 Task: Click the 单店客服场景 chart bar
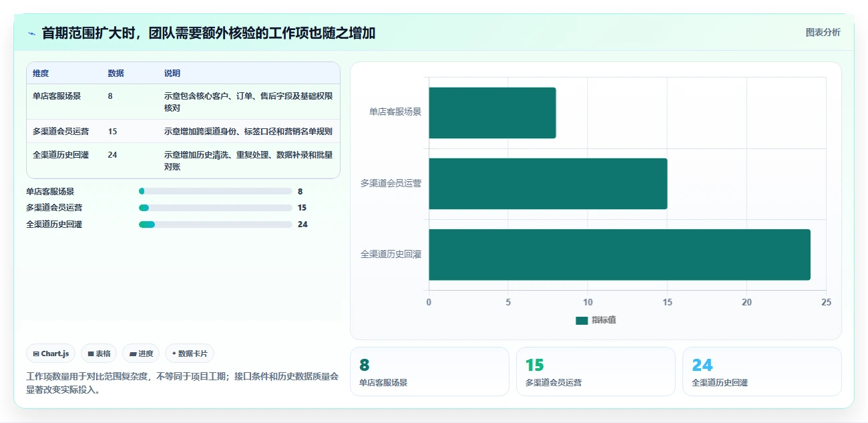click(x=492, y=113)
